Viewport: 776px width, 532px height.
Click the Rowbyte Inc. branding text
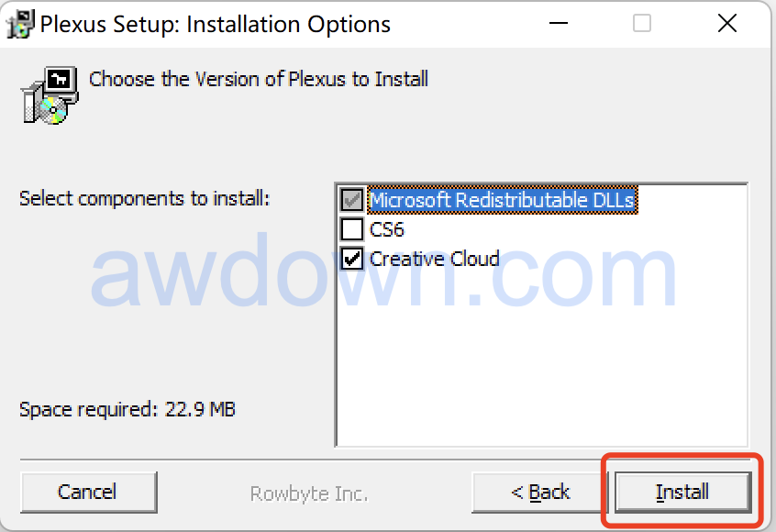309,493
